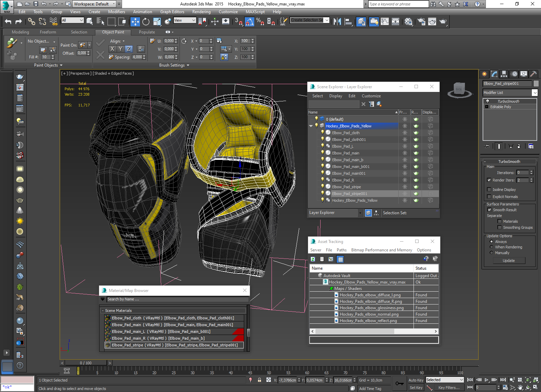Activate Select and Rotate tool
Image resolution: width=541 pixels, height=392 pixels.
click(146, 22)
